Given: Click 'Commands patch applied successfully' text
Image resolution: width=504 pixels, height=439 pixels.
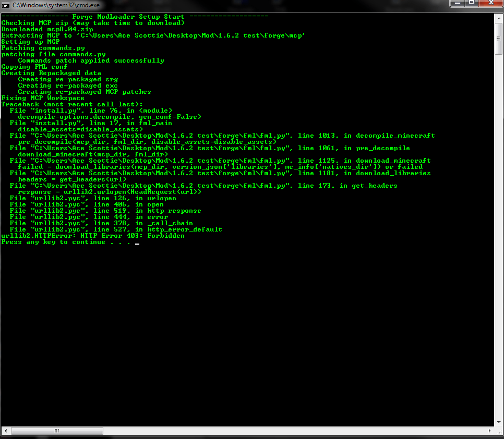Looking at the screenshot, I should pyautogui.click(x=91, y=60).
